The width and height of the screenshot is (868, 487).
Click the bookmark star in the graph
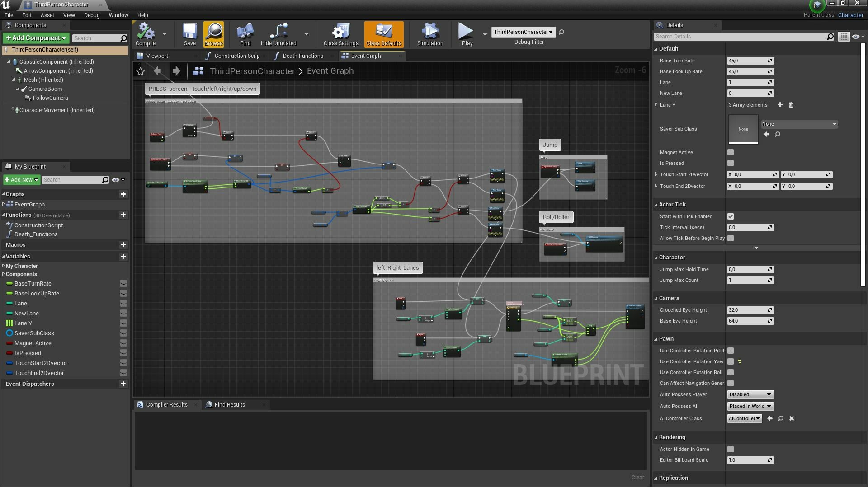click(140, 71)
